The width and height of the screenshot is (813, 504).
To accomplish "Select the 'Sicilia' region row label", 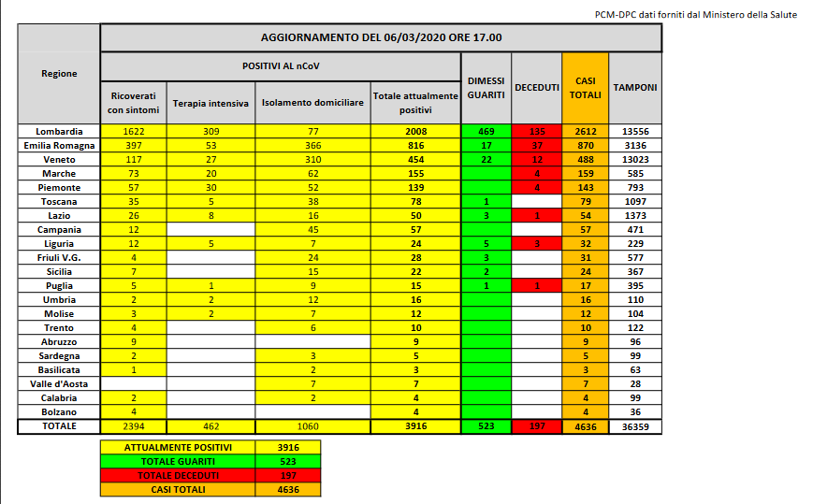I will click(59, 271).
